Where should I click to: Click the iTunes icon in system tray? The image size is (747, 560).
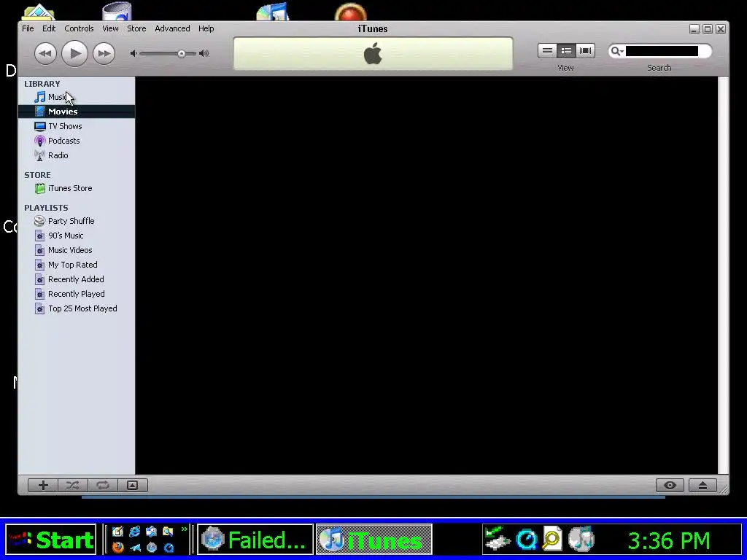(x=581, y=539)
